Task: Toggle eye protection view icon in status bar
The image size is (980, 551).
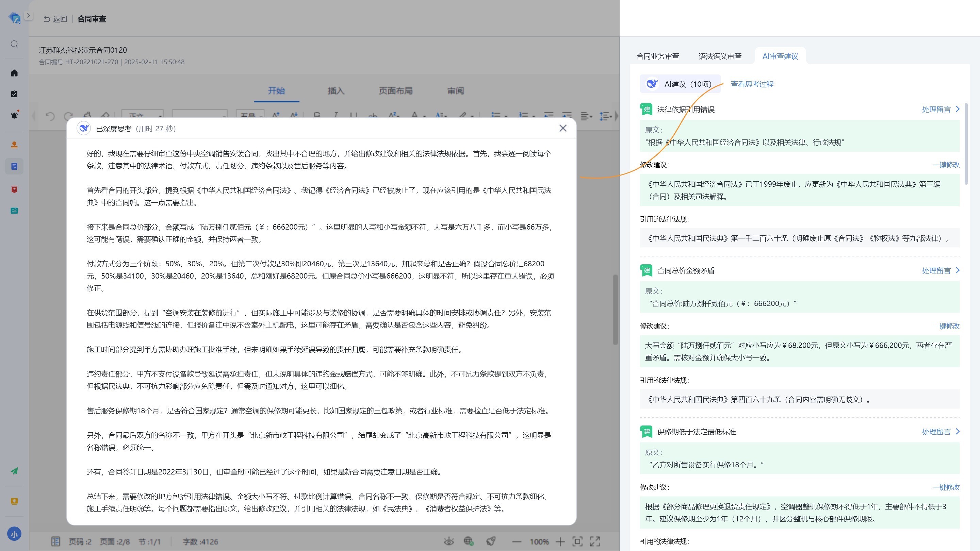Action: point(448,541)
